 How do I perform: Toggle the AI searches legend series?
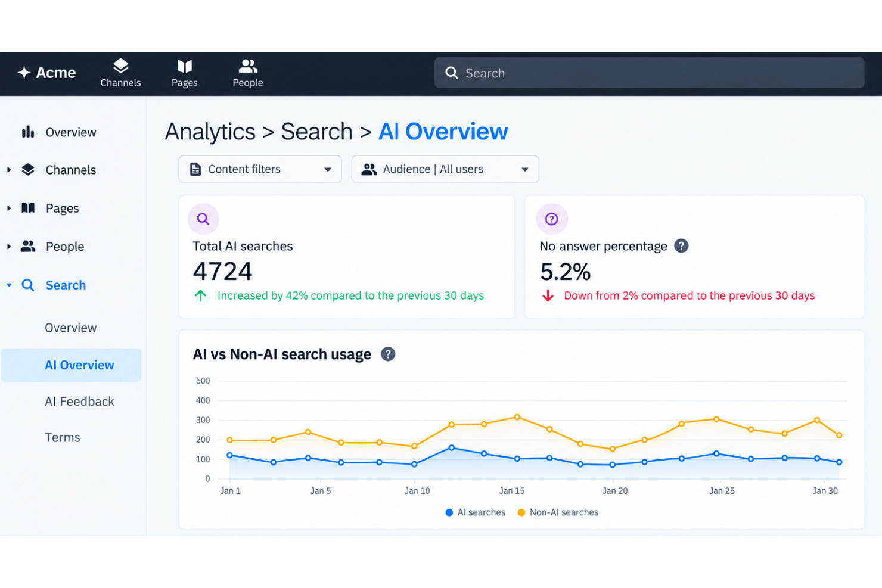tap(475, 512)
